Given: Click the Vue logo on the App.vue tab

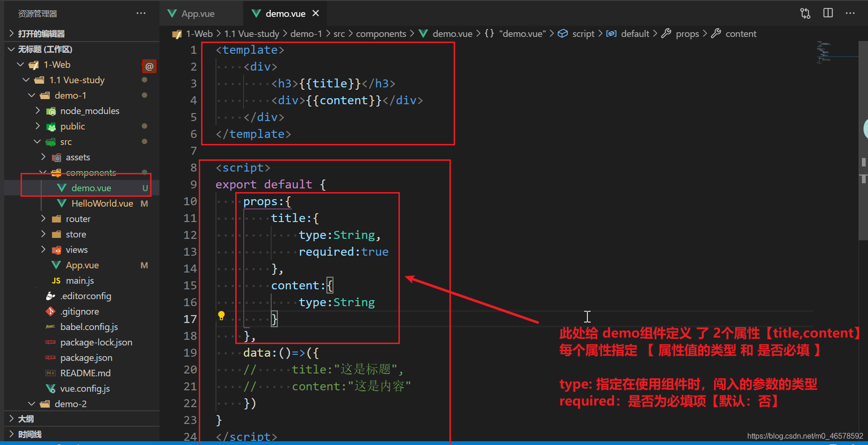Looking at the screenshot, I should 172,13.
